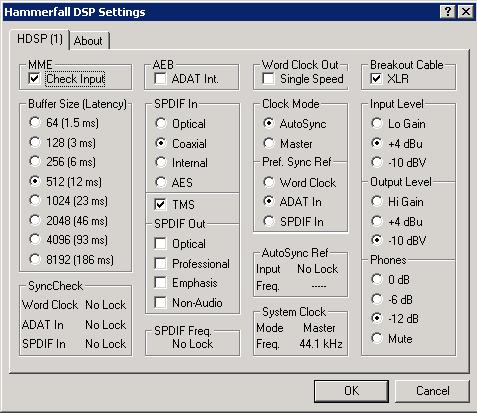Click the question mark help icon
Screen dimensions: 477x413
[x=448, y=12]
